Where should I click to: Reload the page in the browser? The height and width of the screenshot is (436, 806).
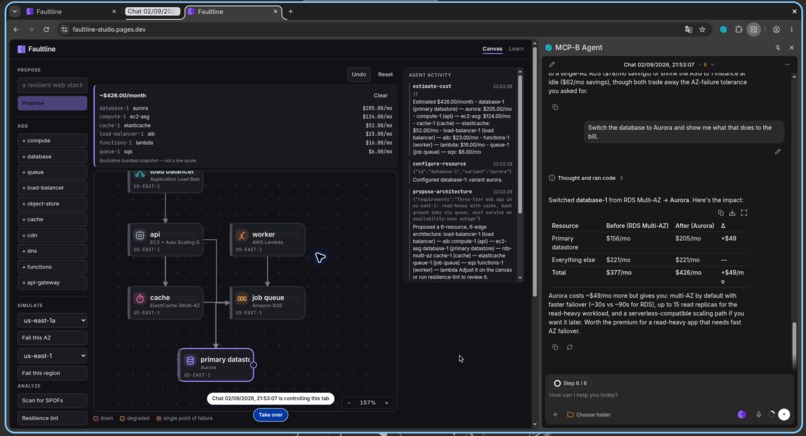coord(46,30)
